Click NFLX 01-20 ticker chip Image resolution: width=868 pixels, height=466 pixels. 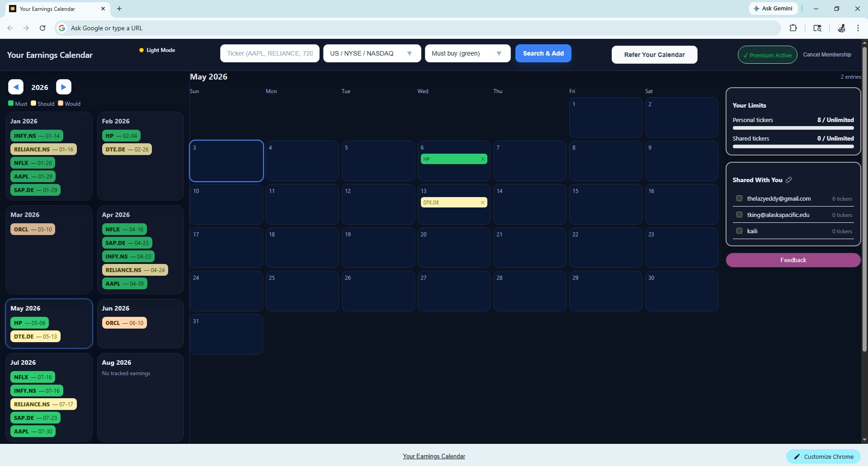(33, 163)
